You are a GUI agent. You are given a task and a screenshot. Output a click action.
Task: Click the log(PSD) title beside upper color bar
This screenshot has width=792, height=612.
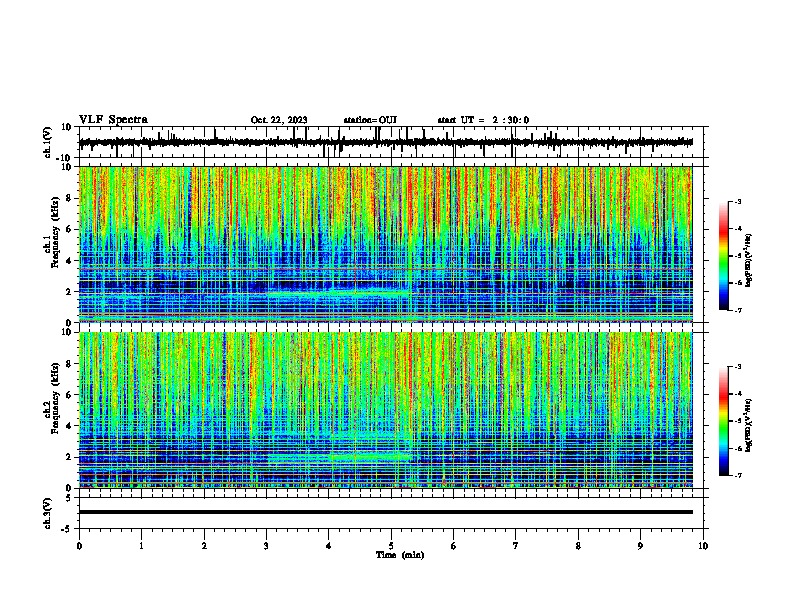pos(748,261)
